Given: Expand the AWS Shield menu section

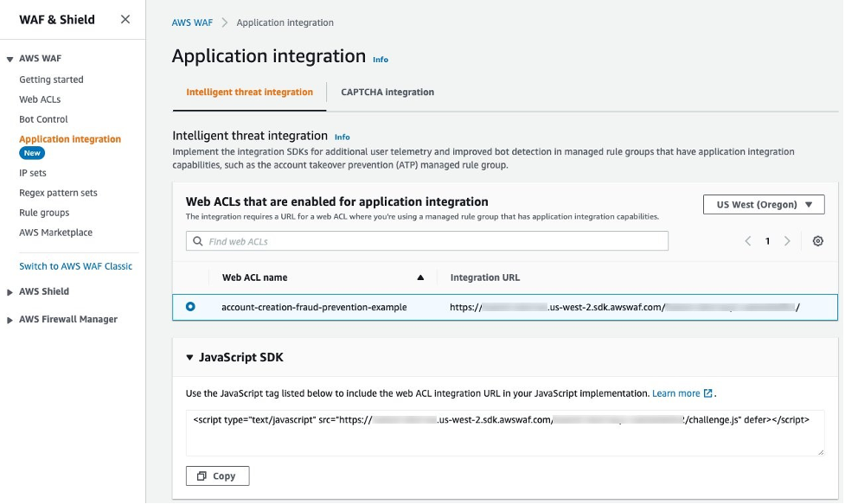Looking at the screenshot, I should click(x=10, y=291).
